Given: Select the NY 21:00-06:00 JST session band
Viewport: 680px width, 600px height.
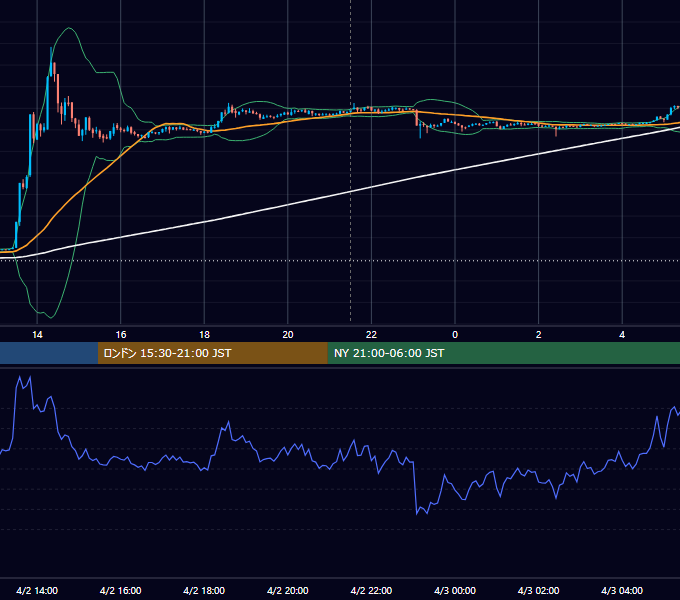Looking at the screenshot, I should pos(503,353).
